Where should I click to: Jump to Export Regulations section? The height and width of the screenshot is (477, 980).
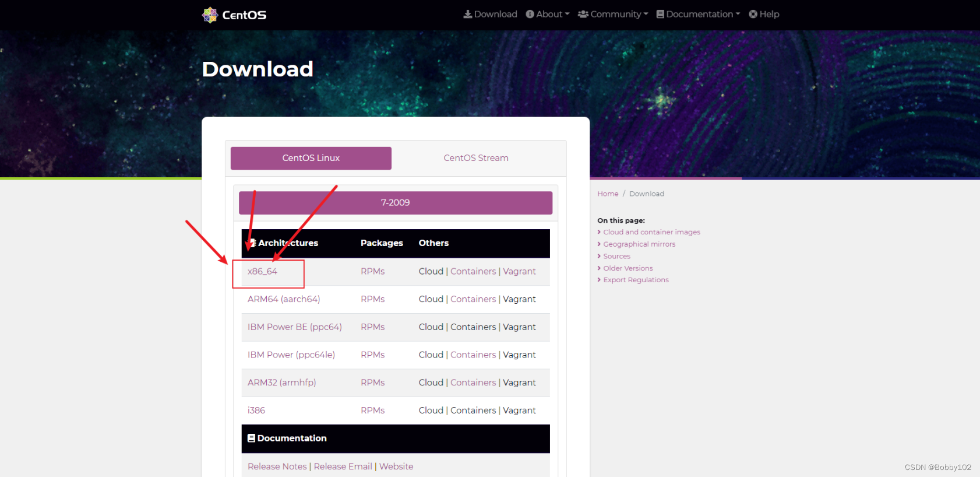[636, 280]
